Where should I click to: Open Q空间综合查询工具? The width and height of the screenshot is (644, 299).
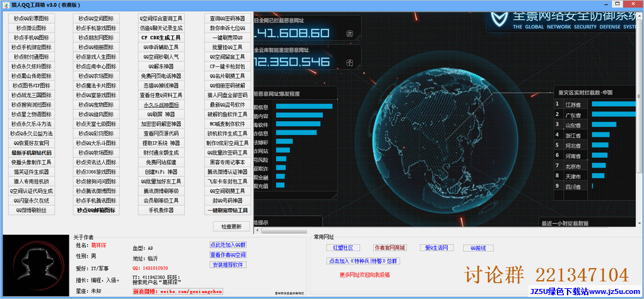(x=162, y=18)
